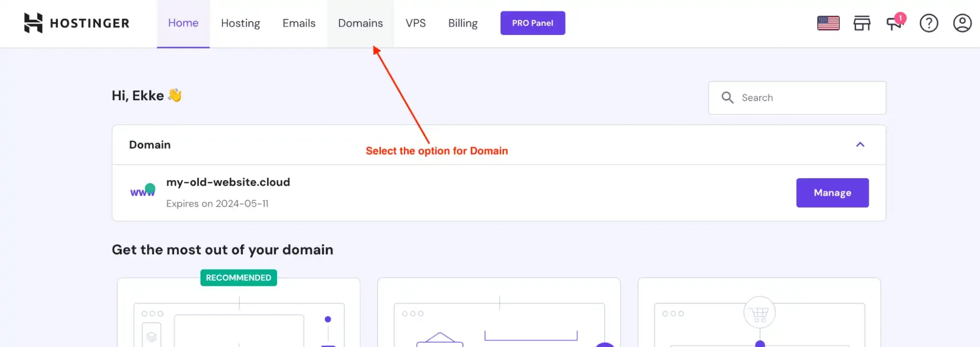Click the my-old-website.cloud domain name
Viewport: 980px width, 347px height.
tap(228, 182)
